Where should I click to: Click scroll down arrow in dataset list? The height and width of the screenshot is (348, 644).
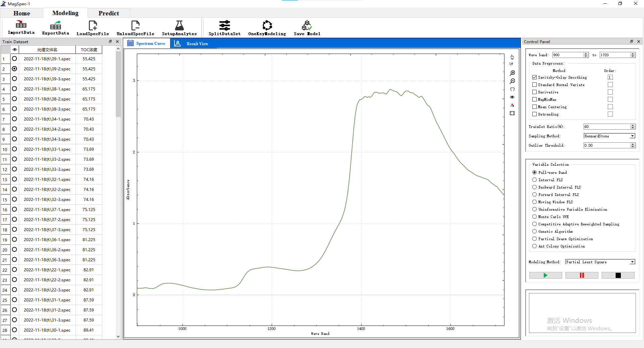point(118,337)
